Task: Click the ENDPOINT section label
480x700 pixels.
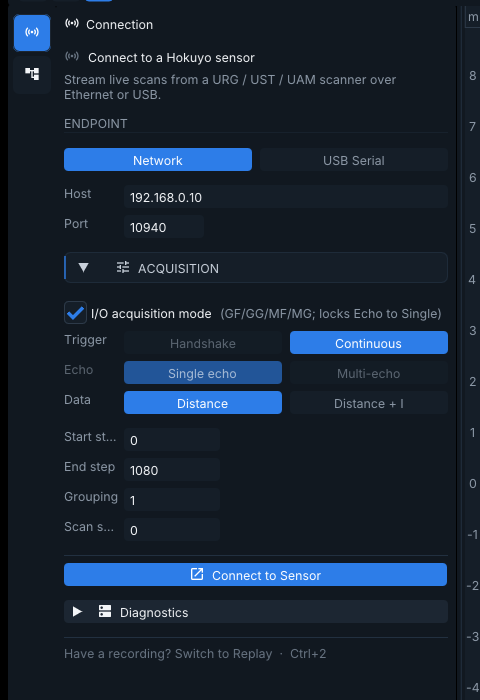Action: (96, 124)
